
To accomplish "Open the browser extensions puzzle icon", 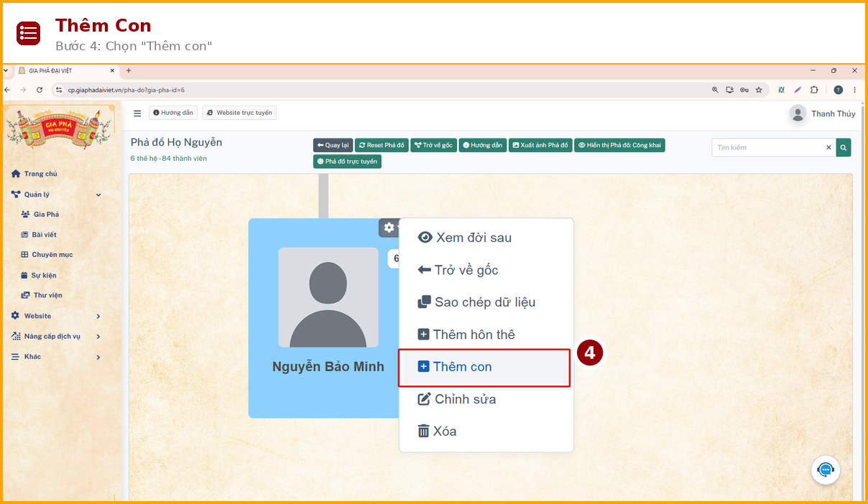I will (814, 90).
